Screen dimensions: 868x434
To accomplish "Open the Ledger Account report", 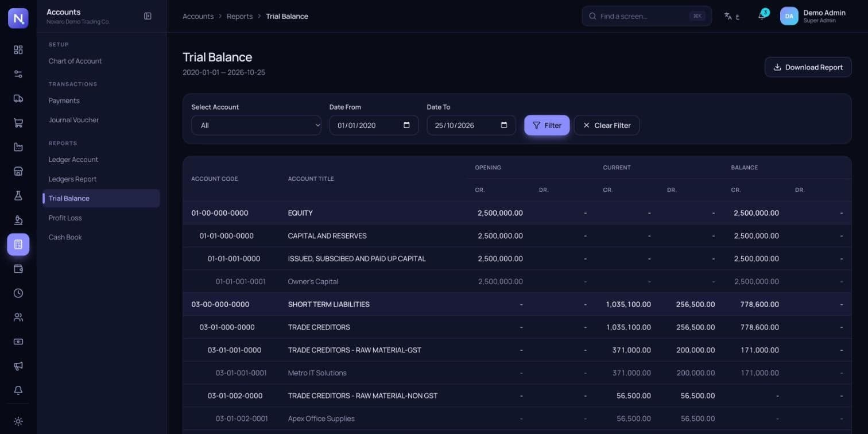I will click(73, 160).
